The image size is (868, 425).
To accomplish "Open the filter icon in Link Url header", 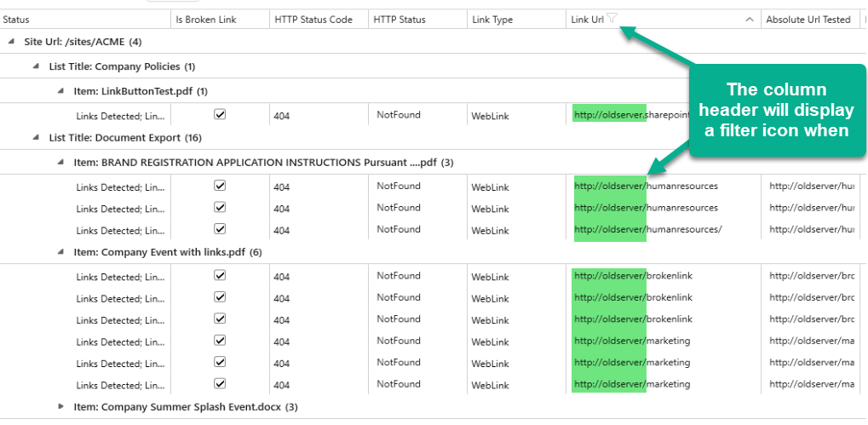I will click(612, 19).
